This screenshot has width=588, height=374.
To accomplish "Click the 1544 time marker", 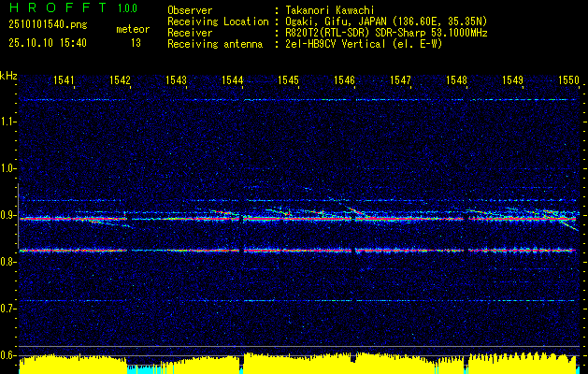I will point(232,79).
